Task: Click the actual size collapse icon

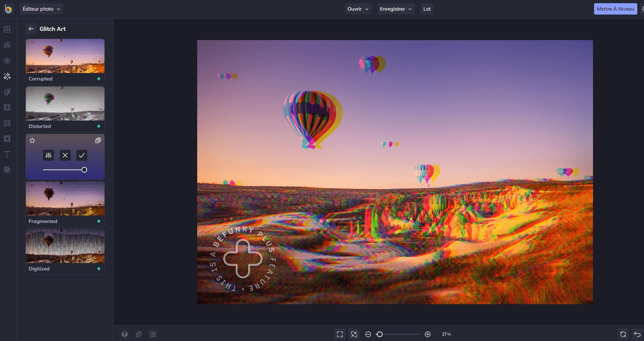Action: click(354, 334)
